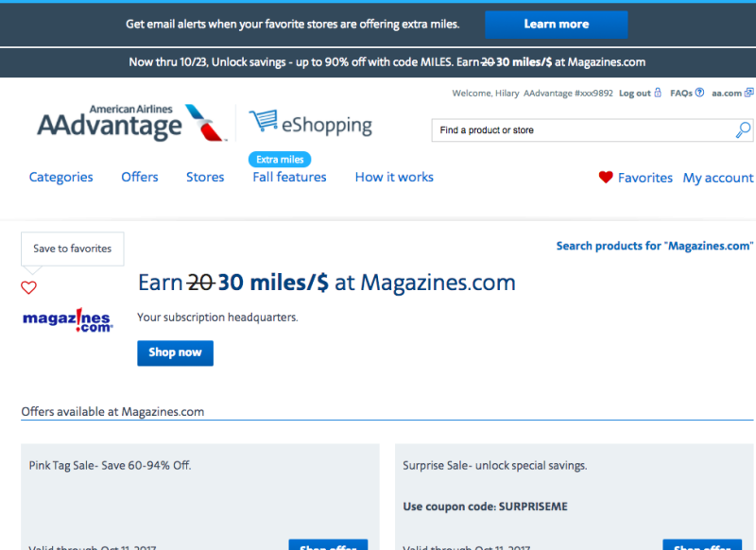The image size is (756, 550).
Task: Click "Surprise Sale- unlock special savings." text
Action: (x=495, y=466)
